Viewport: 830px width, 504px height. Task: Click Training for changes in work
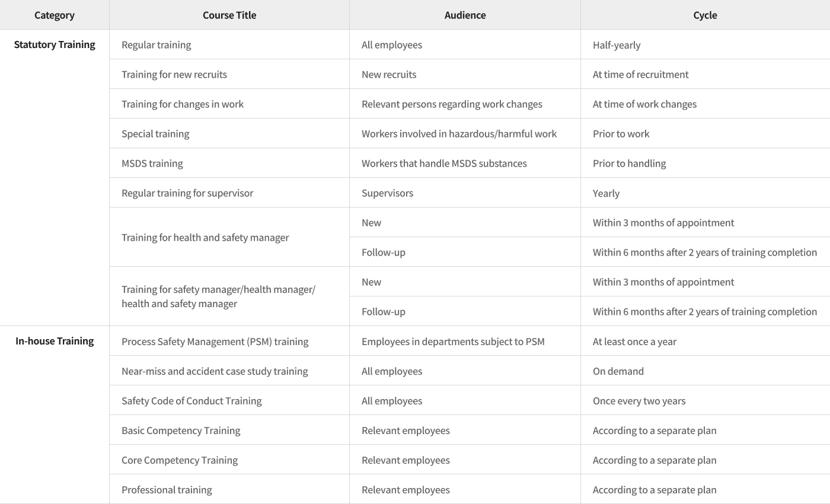click(x=183, y=104)
